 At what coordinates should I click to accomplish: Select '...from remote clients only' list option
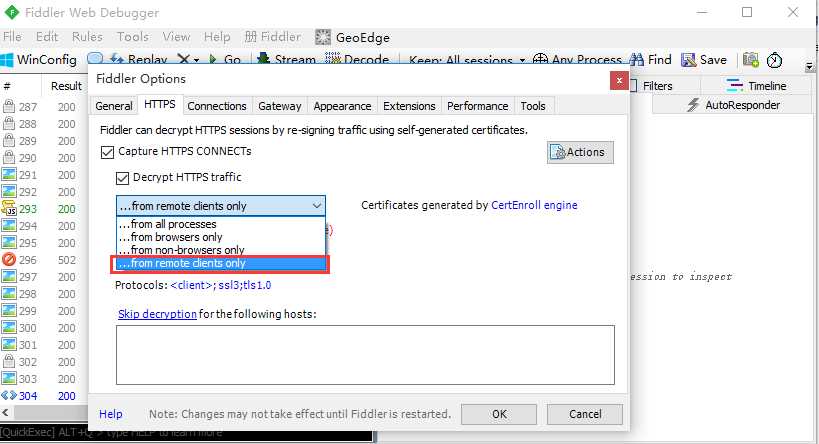pyautogui.click(x=220, y=263)
